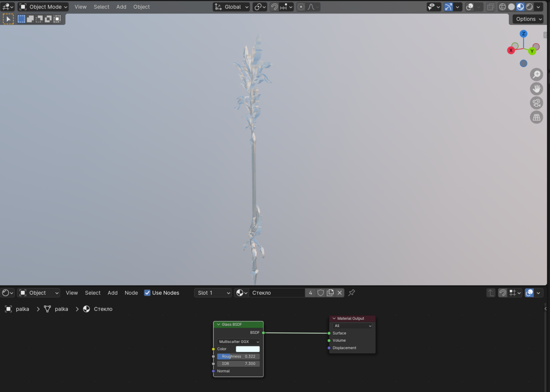Viewport: 550px width, 392px height.
Task: Open the Node menu
Action: (131, 292)
